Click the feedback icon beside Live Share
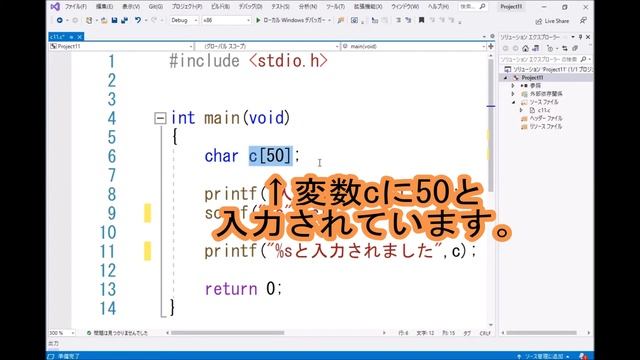Image resolution: width=640 pixels, height=360 pixels. click(583, 20)
